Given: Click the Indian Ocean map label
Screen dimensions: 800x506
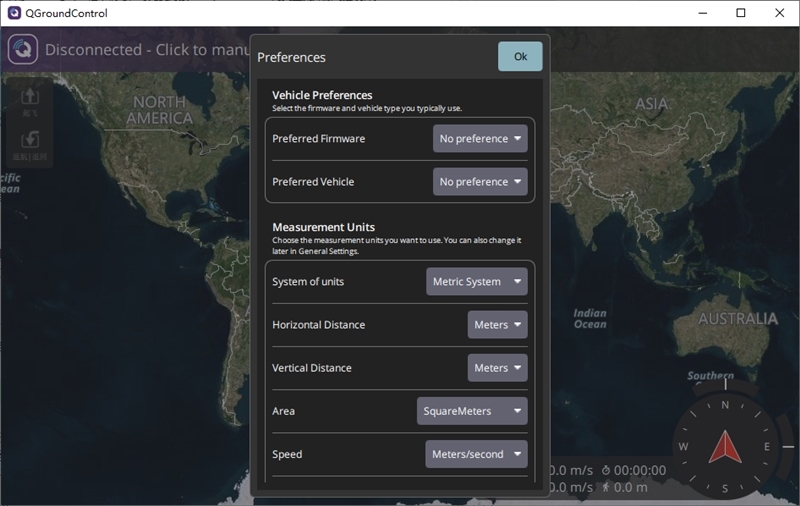Looking at the screenshot, I should pyautogui.click(x=590, y=319).
